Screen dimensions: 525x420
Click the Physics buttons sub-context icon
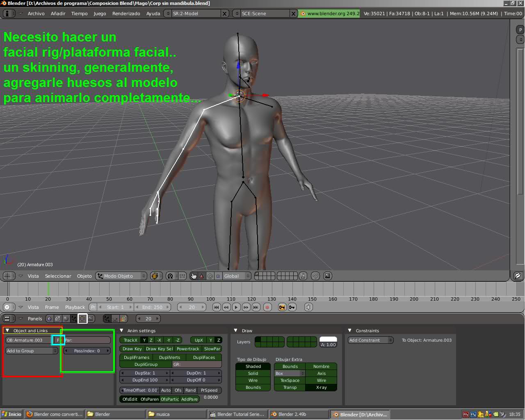[x=115, y=319]
